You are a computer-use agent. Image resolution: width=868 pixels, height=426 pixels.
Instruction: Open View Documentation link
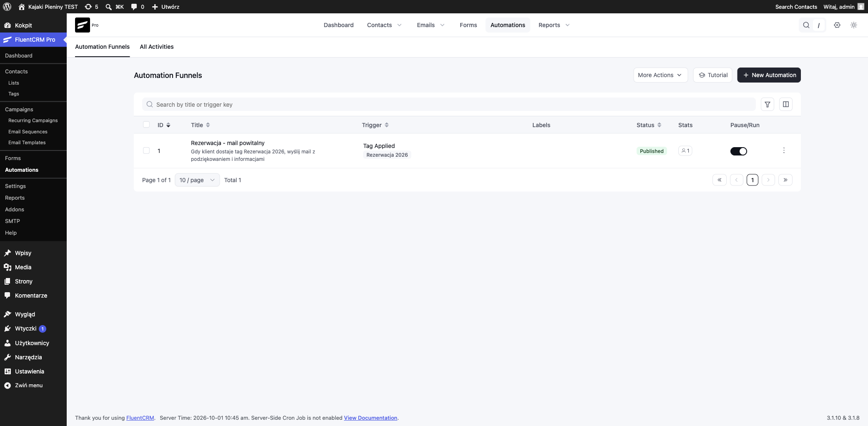click(x=371, y=418)
